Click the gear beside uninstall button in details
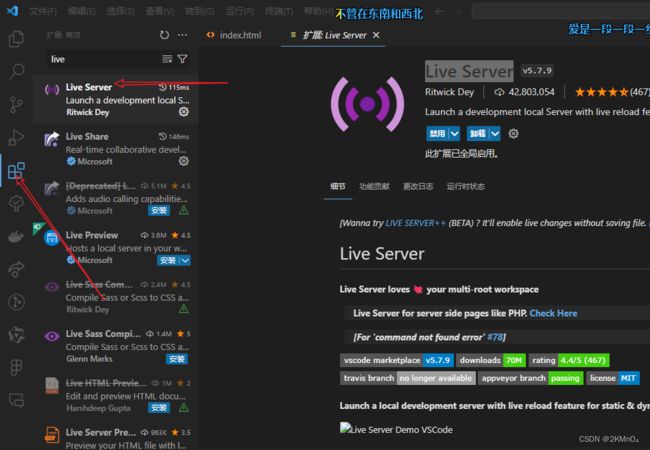The width and height of the screenshot is (650, 450). (x=513, y=133)
